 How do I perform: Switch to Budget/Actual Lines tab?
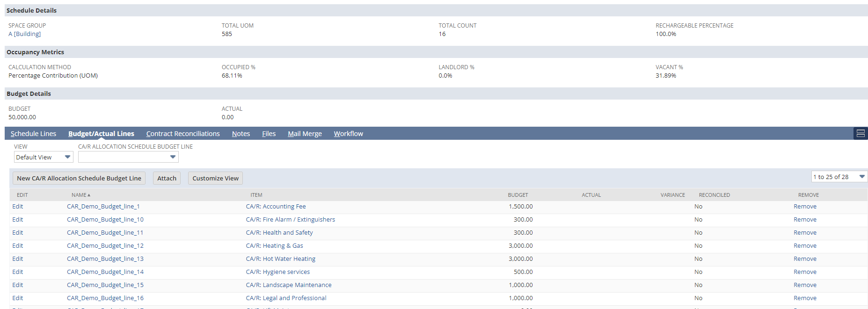click(101, 134)
